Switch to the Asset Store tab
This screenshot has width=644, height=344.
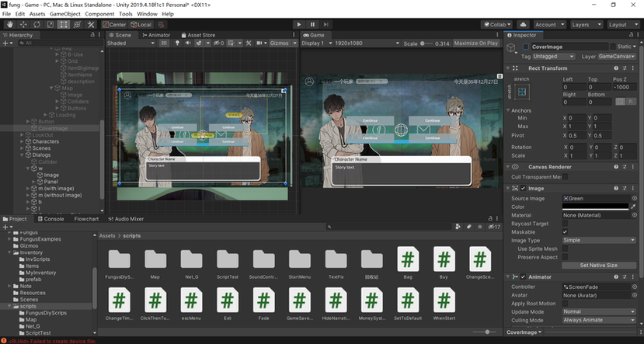[x=198, y=35]
